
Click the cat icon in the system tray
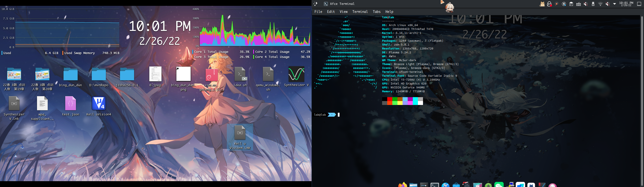click(542, 4)
